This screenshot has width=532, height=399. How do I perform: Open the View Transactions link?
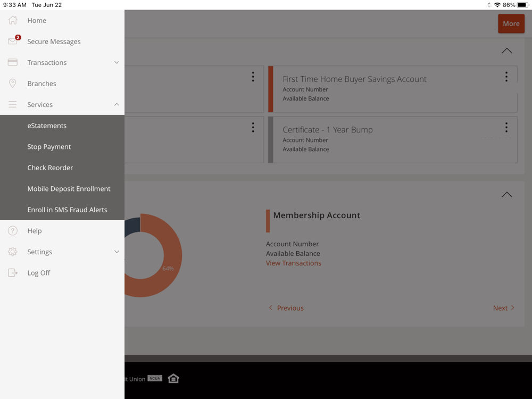tap(294, 263)
